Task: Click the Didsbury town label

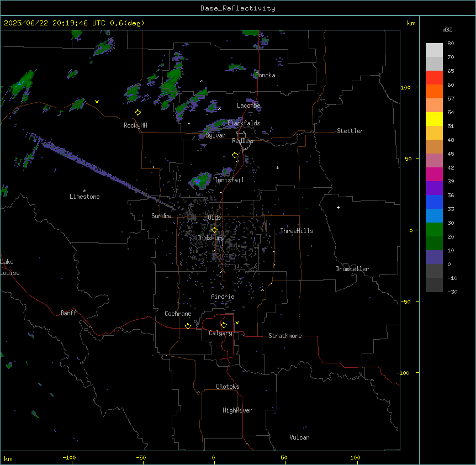Action: click(x=211, y=238)
